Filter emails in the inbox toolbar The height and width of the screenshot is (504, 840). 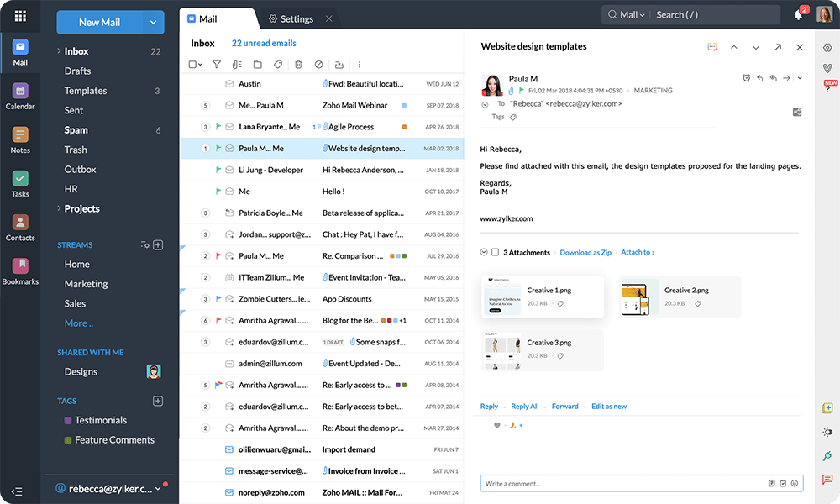216,64
